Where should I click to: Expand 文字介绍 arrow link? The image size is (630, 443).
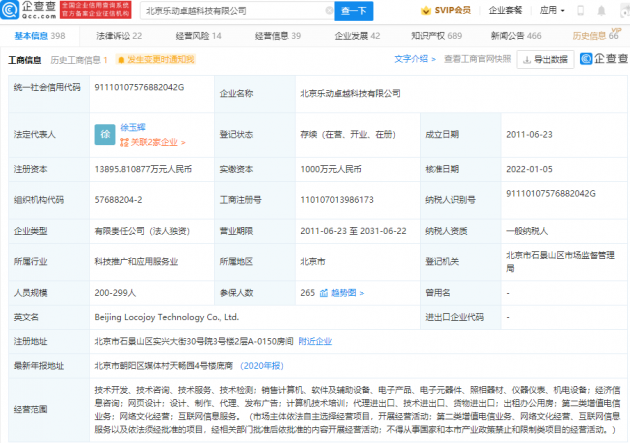(x=415, y=59)
